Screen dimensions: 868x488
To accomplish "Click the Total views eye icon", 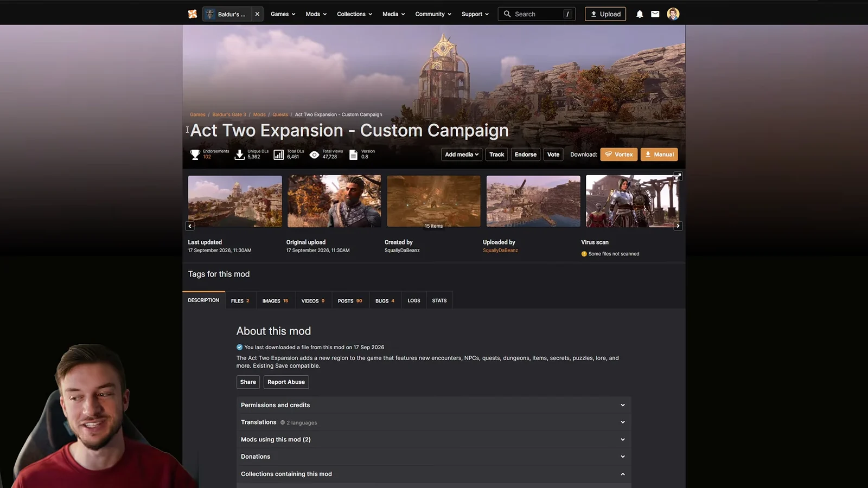I will [314, 155].
